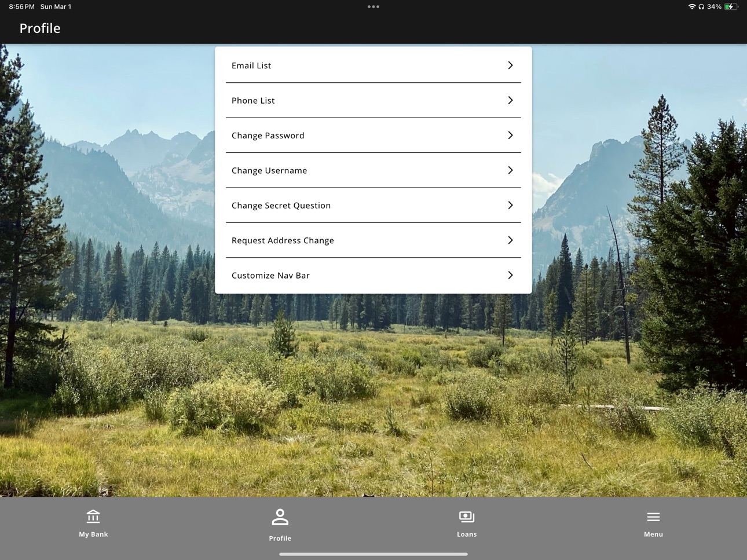747x560 pixels.
Task: Tap the 8:56 PM clock
Action: (21, 7)
